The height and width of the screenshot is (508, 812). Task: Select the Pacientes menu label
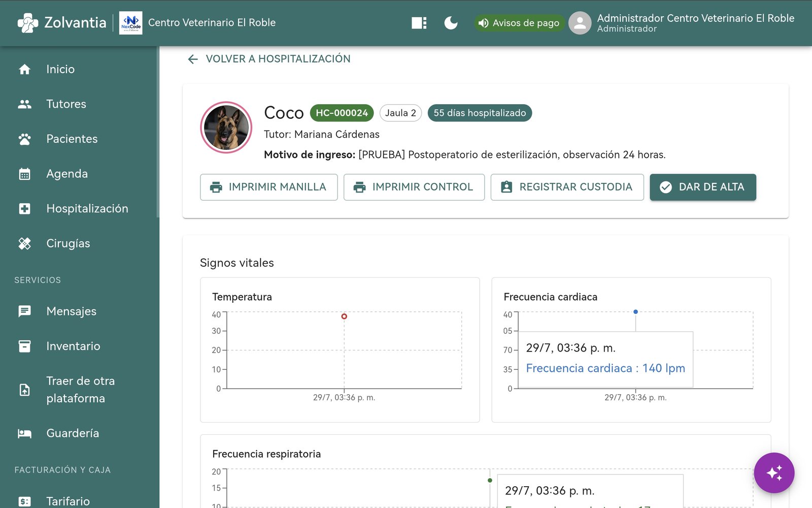[72, 139]
